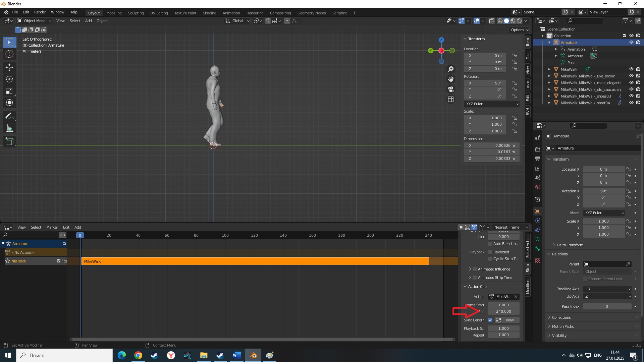Click the 3D cursor tool
The height and width of the screenshot is (362, 644).
click(9, 54)
